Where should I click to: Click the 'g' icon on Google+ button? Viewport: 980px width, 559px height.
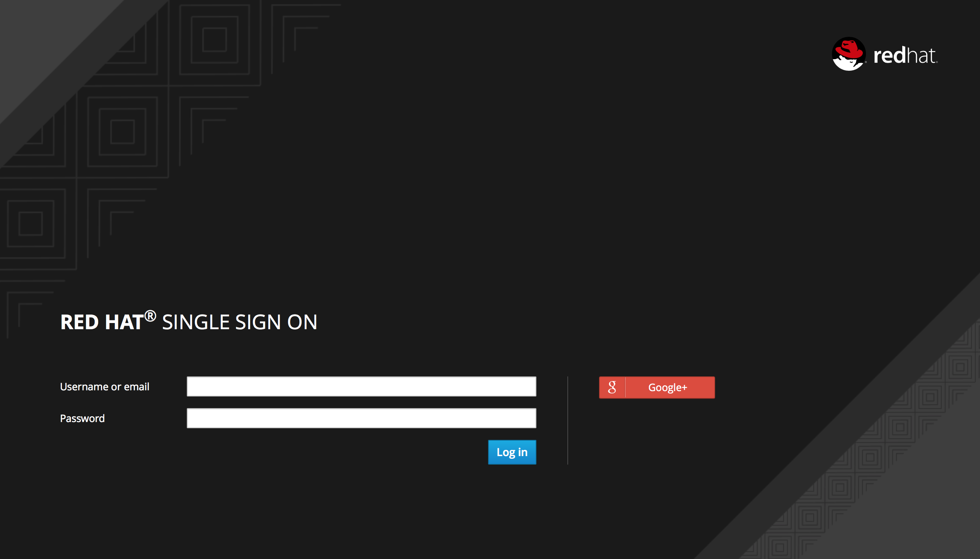click(611, 387)
